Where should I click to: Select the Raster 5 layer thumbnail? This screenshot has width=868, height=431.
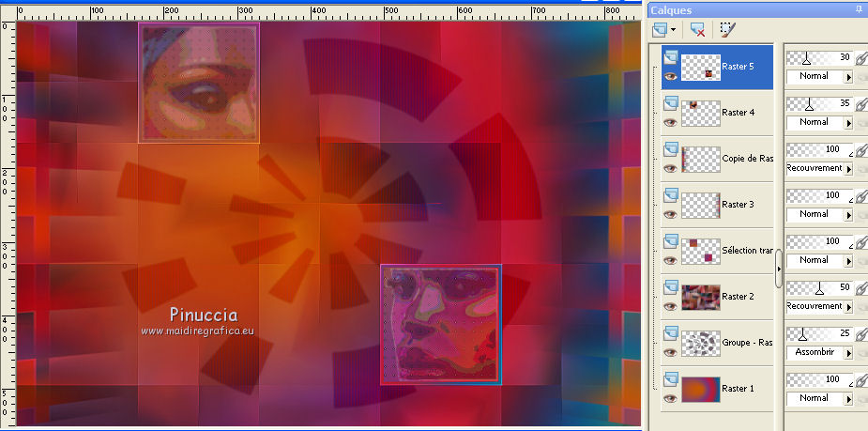coord(701,67)
